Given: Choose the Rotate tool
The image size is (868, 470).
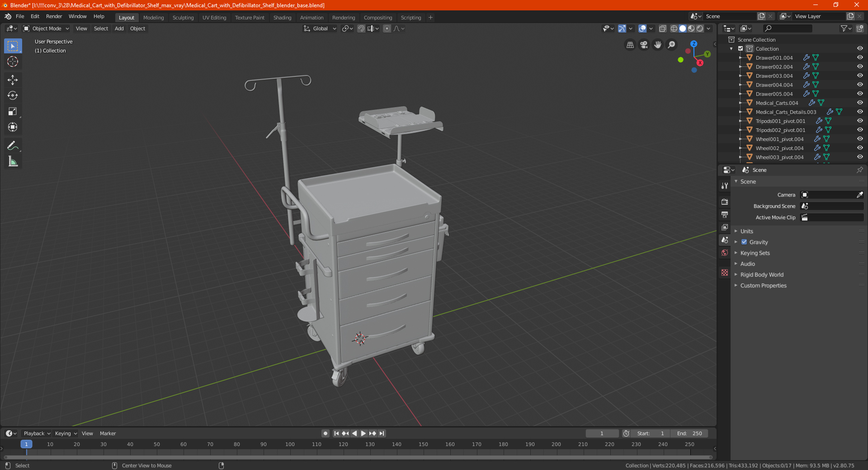Looking at the screenshot, I should pyautogui.click(x=13, y=96).
